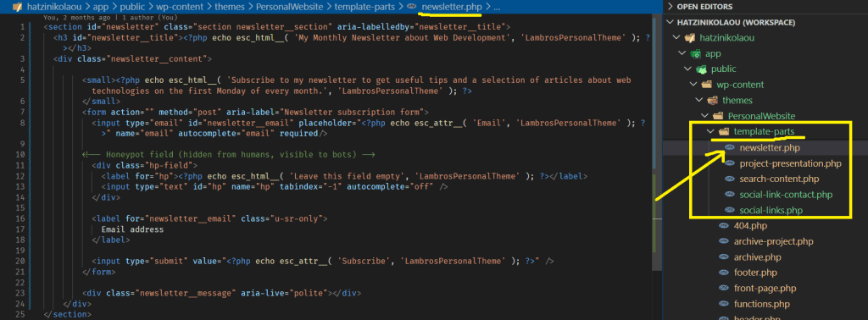
Task: Click the PHP file icon in the breadcrumb bar
Action: 411,7
